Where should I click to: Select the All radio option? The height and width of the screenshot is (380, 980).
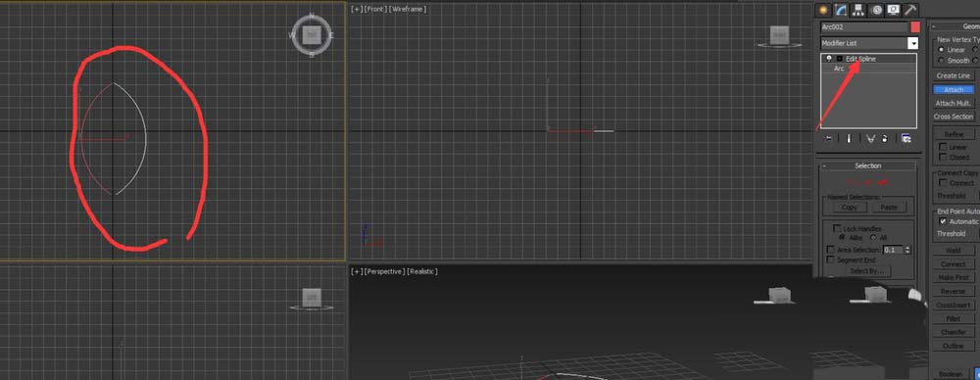874,237
